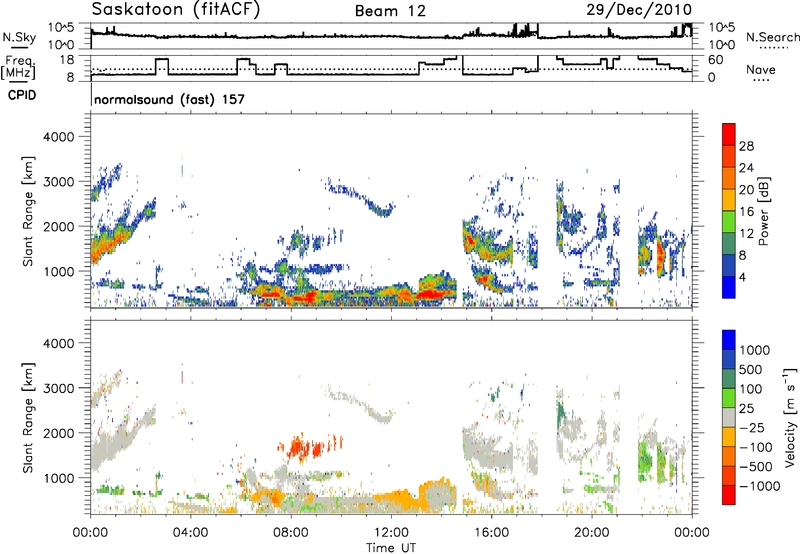The height and width of the screenshot is (554, 800).
Task: Click the 16:00 time tick label
Action: point(491,533)
